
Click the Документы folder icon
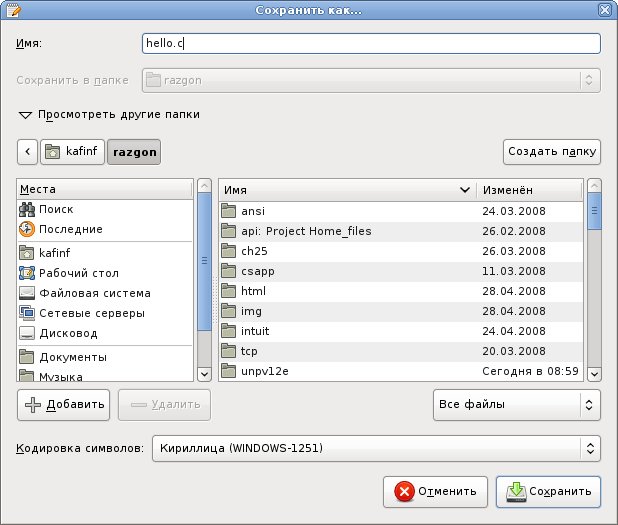27,357
